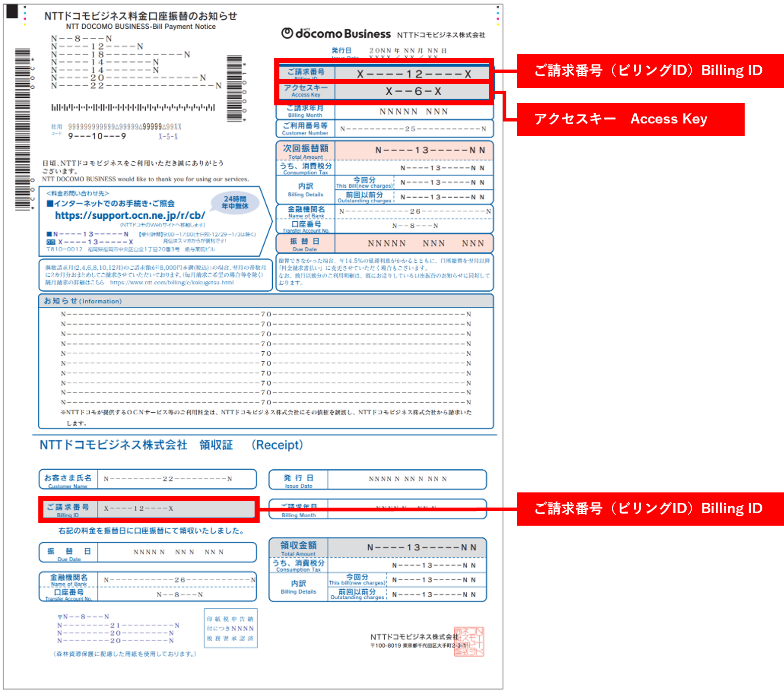Viewport: 784px width, 691px height.
Task: Select the English thank-you sentence
Action: [x=146, y=179]
